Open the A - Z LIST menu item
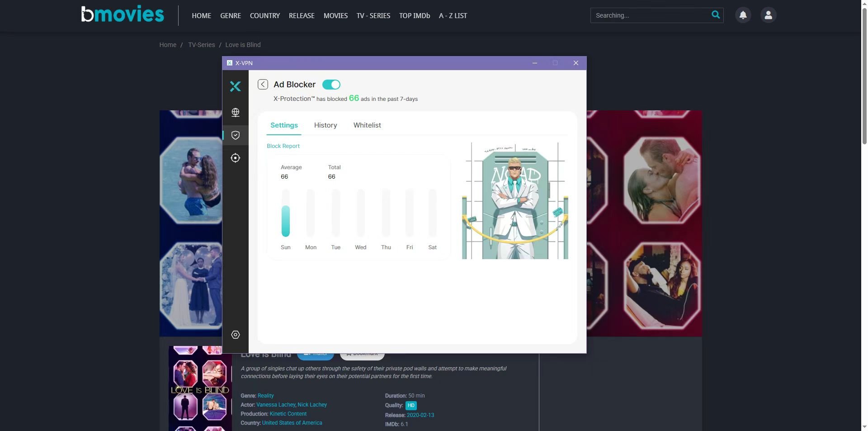 (453, 15)
